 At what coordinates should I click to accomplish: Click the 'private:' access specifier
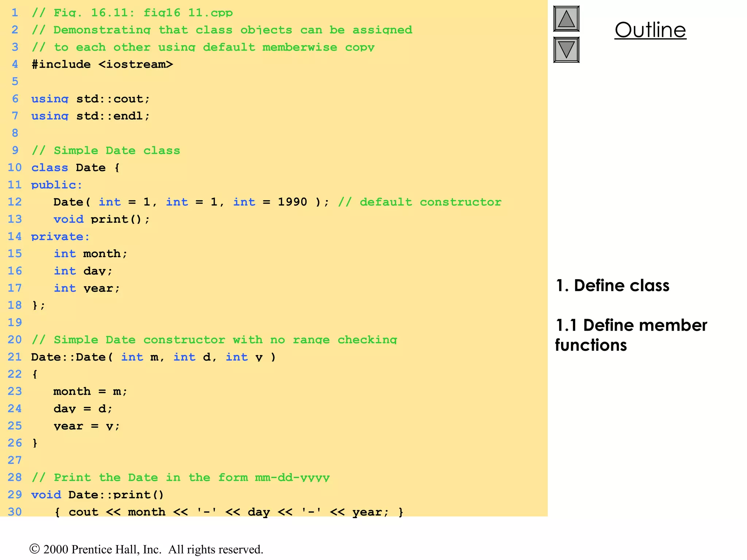60,237
